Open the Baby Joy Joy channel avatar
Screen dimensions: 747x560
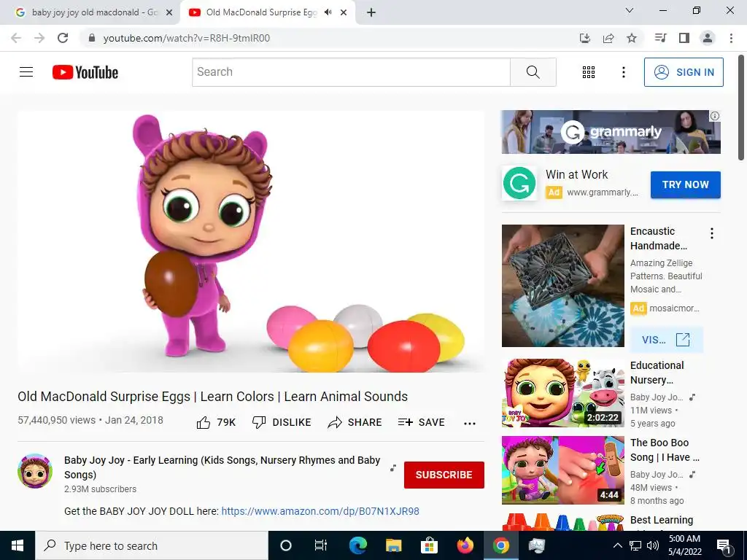35,471
